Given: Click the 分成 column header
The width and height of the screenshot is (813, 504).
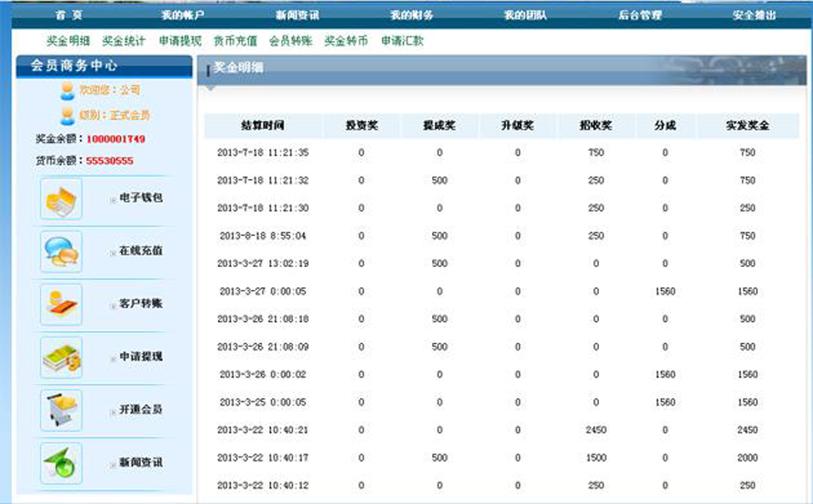Looking at the screenshot, I should [666, 125].
